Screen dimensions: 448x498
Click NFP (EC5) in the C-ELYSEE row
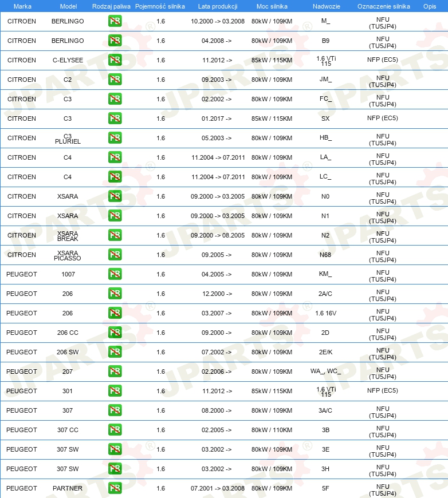[x=383, y=60]
